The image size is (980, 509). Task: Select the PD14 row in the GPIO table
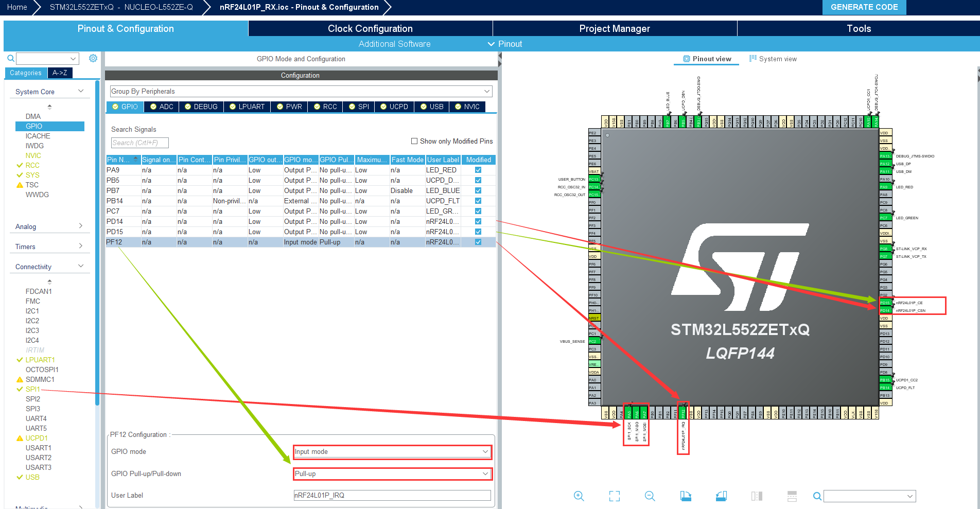pyautogui.click(x=301, y=221)
